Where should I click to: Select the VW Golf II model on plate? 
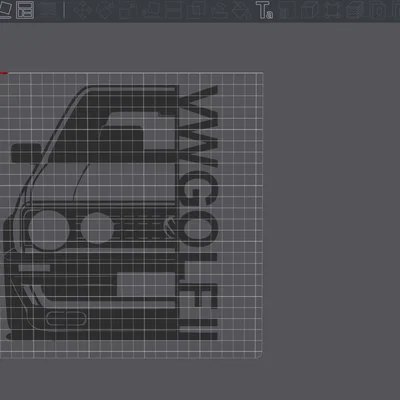tap(111, 213)
